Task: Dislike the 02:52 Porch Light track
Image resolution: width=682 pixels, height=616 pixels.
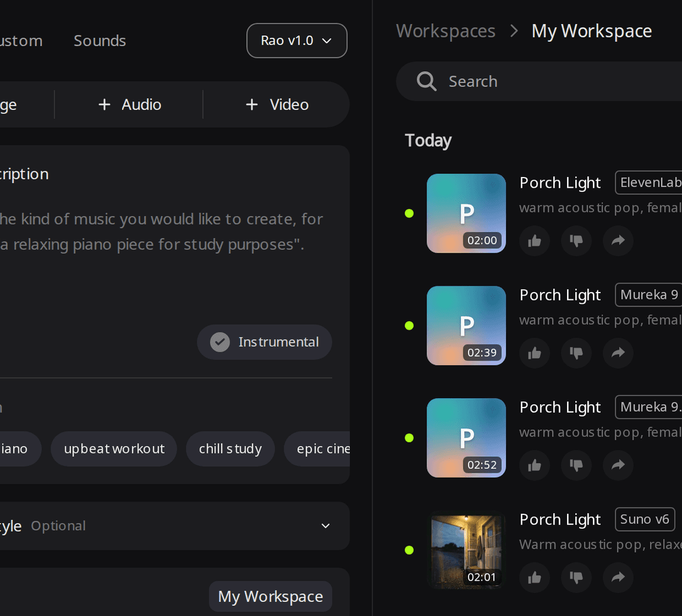Action: point(577,465)
